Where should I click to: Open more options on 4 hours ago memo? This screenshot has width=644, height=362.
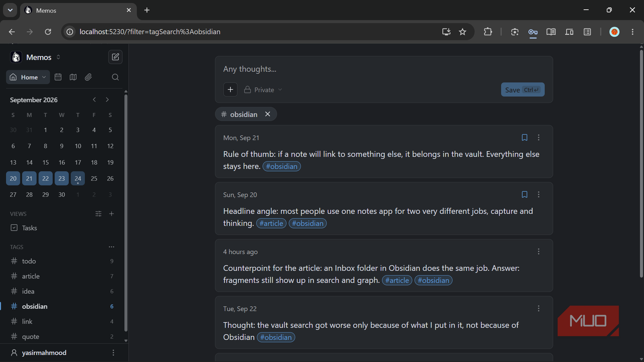click(539, 252)
